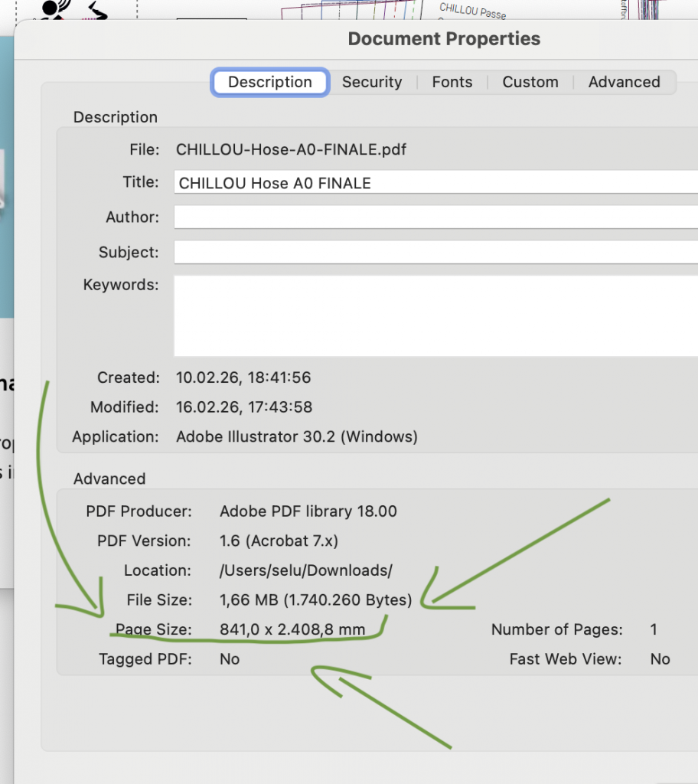Click the Modified date value
The width and height of the screenshot is (698, 784).
[x=243, y=407]
